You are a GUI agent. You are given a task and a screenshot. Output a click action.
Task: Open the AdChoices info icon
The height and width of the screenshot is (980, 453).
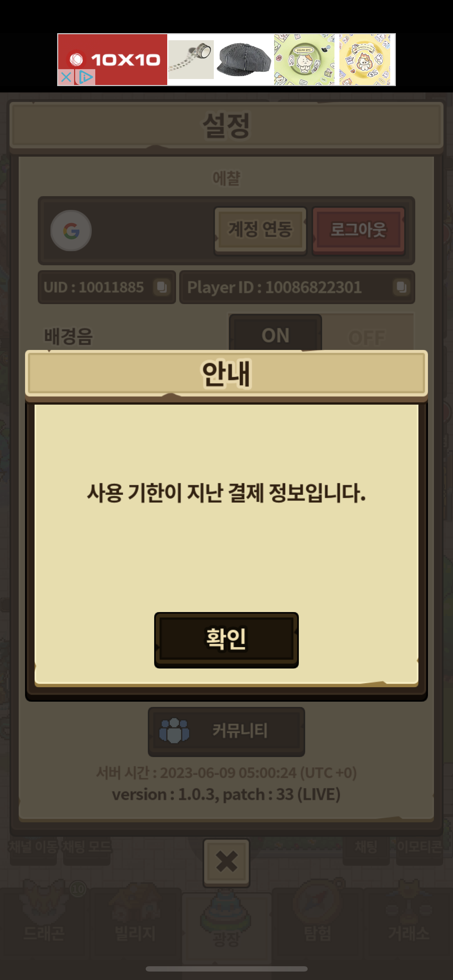[x=85, y=78]
